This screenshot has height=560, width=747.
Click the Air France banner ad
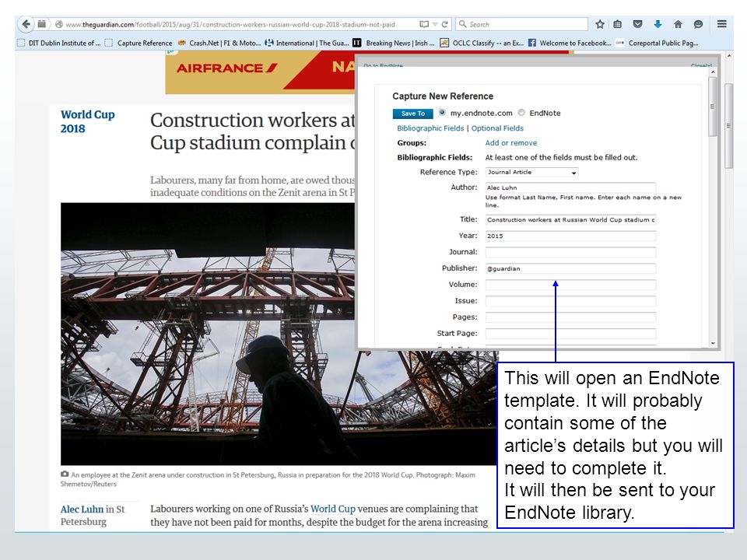tap(260, 72)
